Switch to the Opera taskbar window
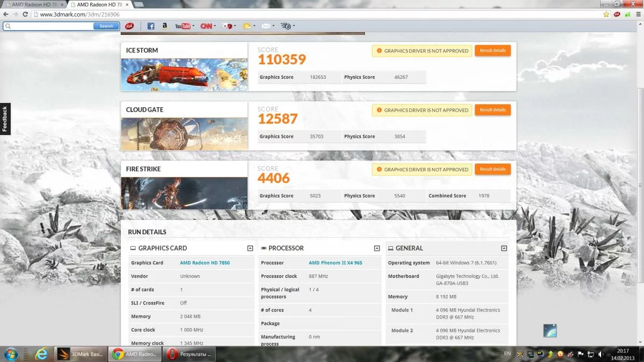This screenshot has height=362, width=644. [x=188, y=354]
